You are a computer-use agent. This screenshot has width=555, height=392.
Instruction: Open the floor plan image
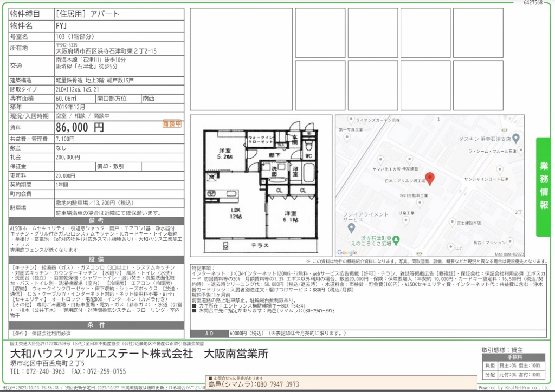tap(261, 186)
